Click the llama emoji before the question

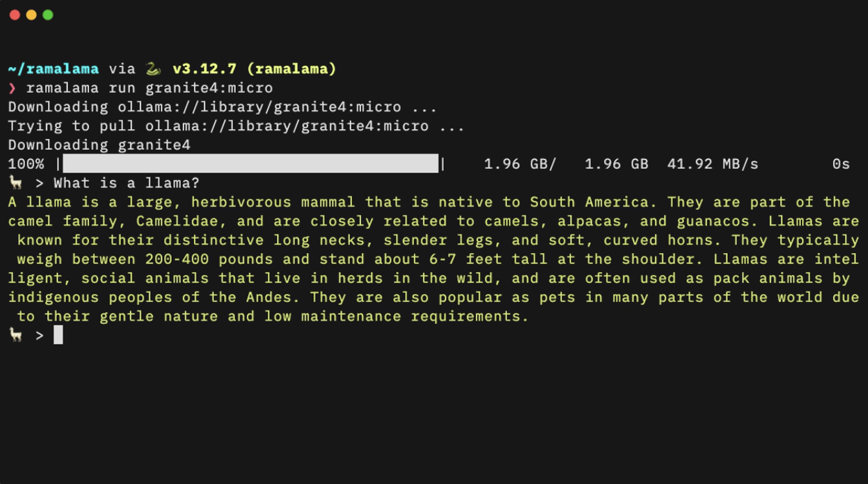[x=15, y=183]
